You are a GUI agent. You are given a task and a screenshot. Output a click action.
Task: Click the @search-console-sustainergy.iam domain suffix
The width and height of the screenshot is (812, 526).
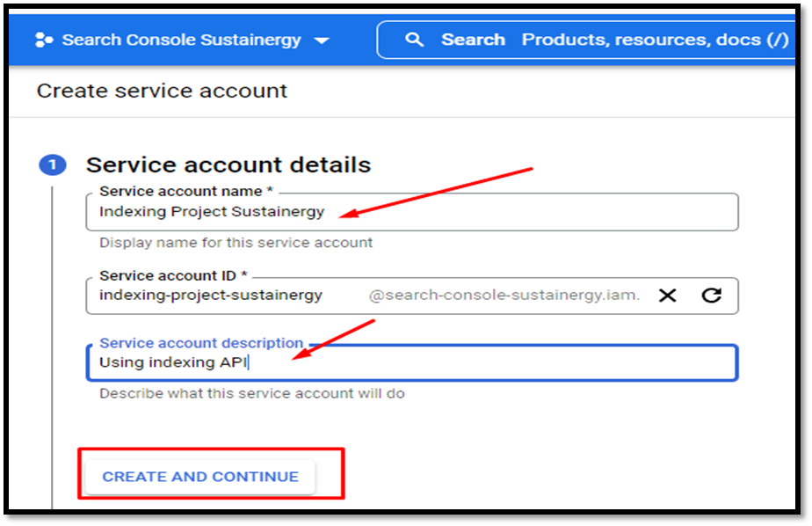point(504,295)
